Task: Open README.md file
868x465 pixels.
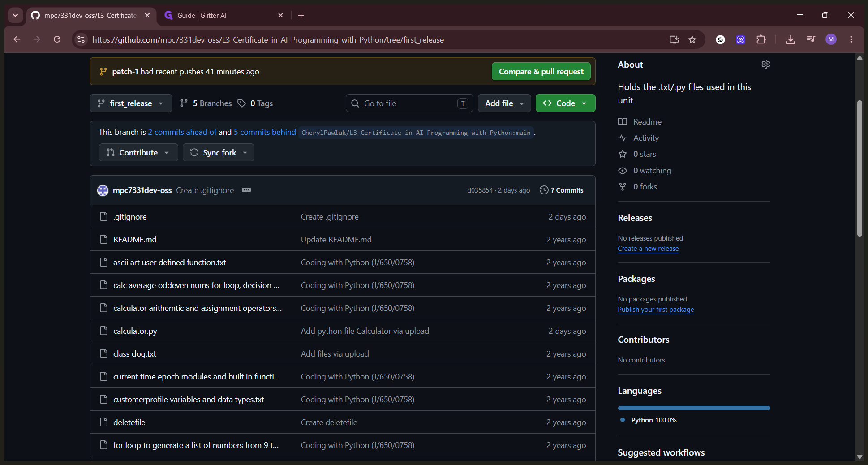Action: (135, 239)
